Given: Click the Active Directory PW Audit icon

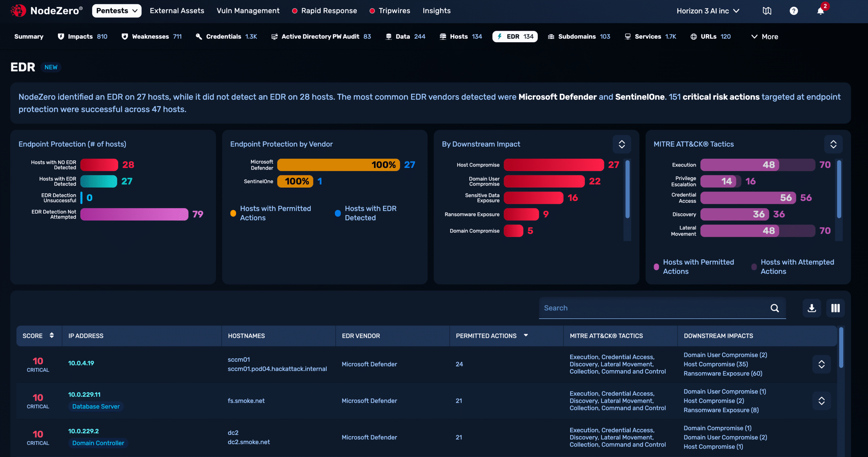Looking at the screenshot, I should click(274, 36).
